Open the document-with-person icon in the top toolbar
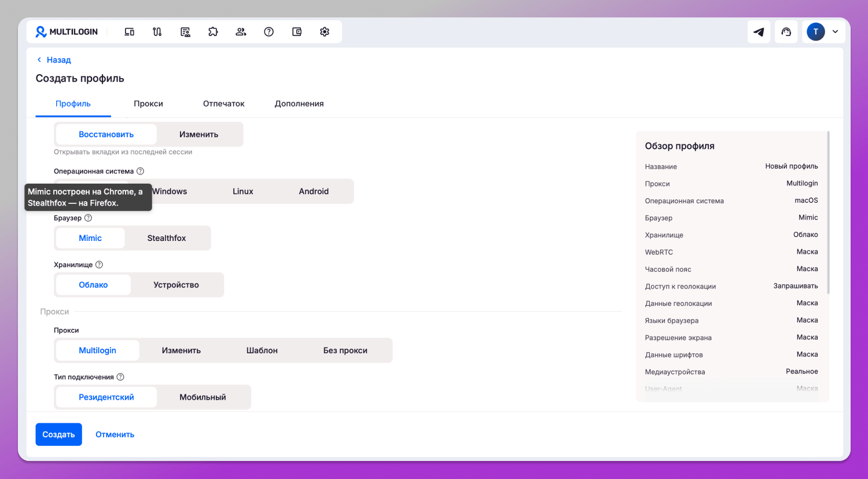The height and width of the screenshot is (479, 868). pyautogui.click(x=185, y=32)
